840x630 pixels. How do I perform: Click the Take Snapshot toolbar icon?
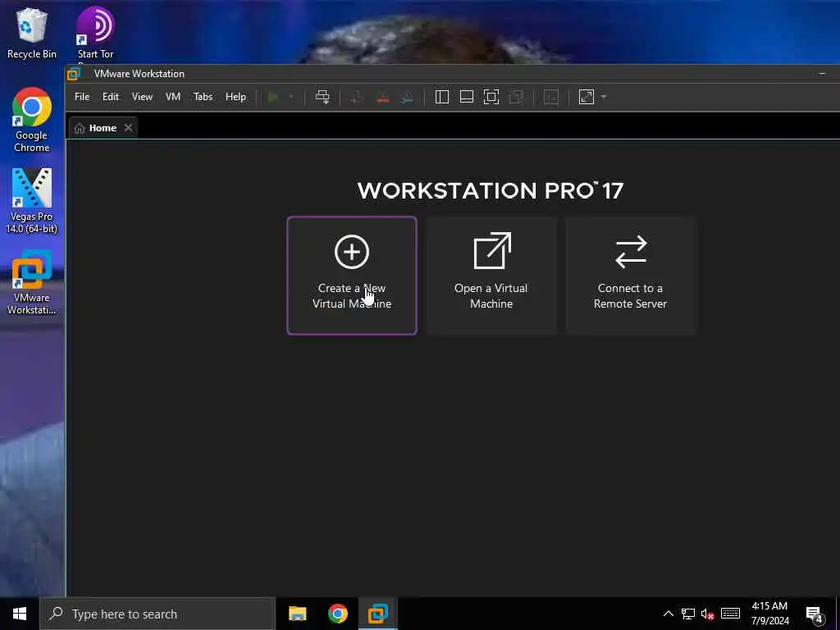pyautogui.click(x=356, y=97)
